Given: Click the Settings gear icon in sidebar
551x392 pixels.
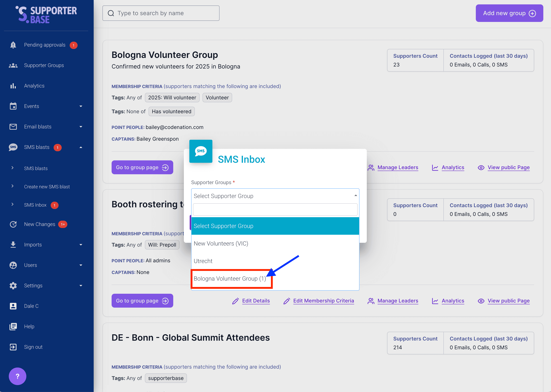Looking at the screenshot, I should click(x=13, y=286).
